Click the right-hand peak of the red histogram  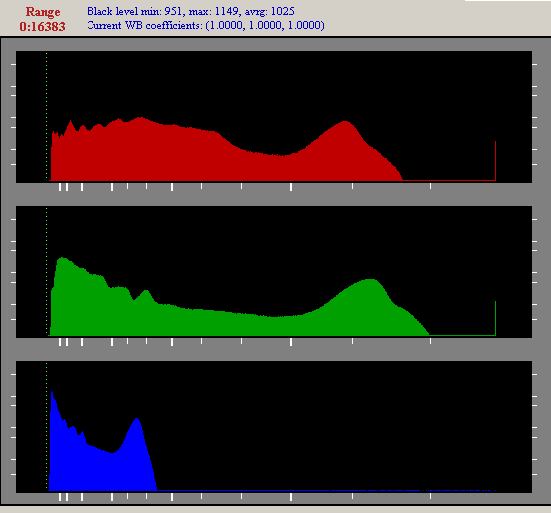[345, 123]
